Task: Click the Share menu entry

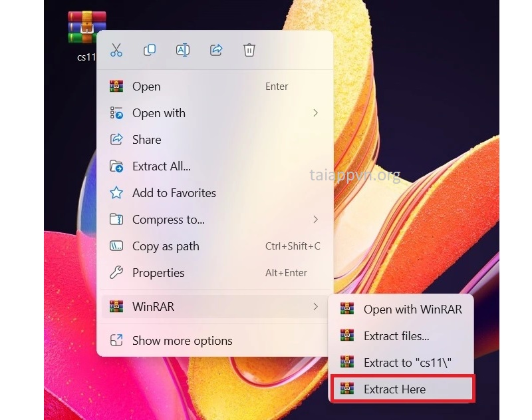Action: (146, 140)
